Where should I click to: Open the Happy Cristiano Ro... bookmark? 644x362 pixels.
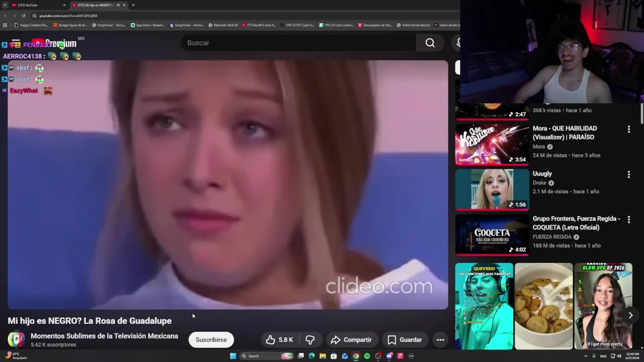click(x=31, y=25)
